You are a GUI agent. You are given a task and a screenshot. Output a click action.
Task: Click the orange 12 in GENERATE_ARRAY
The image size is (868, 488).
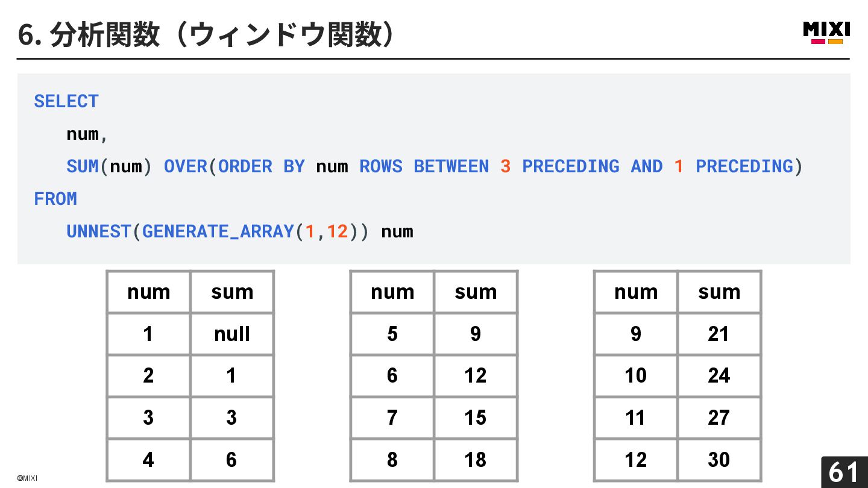tap(338, 231)
